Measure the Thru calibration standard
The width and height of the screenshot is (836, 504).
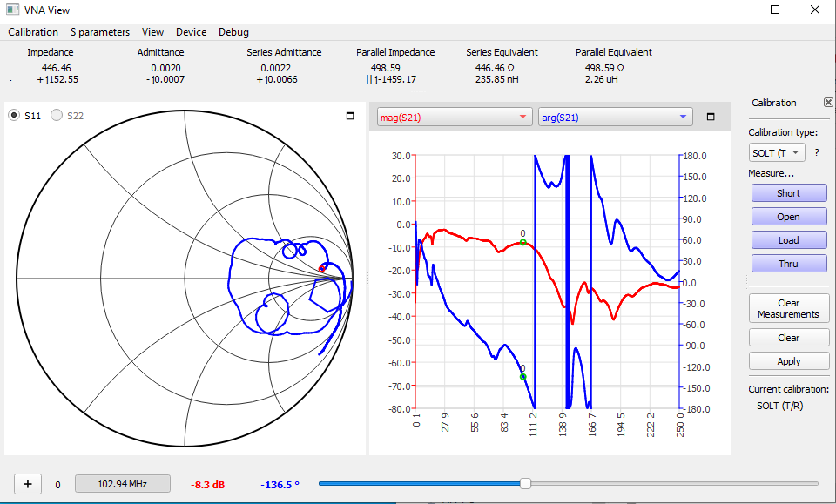[789, 263]
